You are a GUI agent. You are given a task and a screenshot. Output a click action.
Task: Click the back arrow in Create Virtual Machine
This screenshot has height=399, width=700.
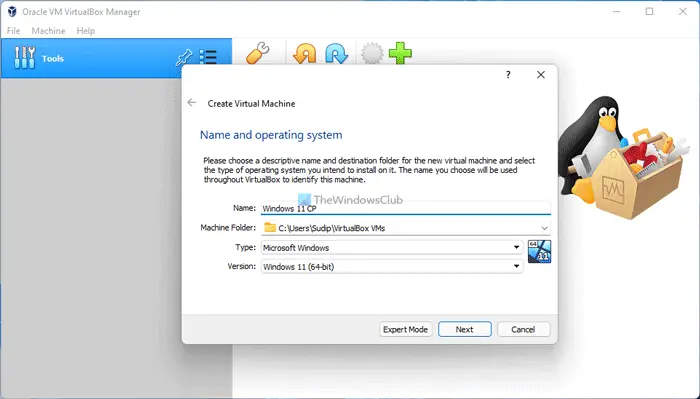click(192, 103)
